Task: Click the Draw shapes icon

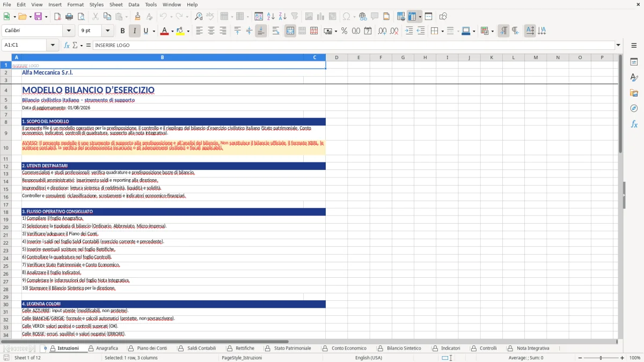Action: [x=443, y=17]
